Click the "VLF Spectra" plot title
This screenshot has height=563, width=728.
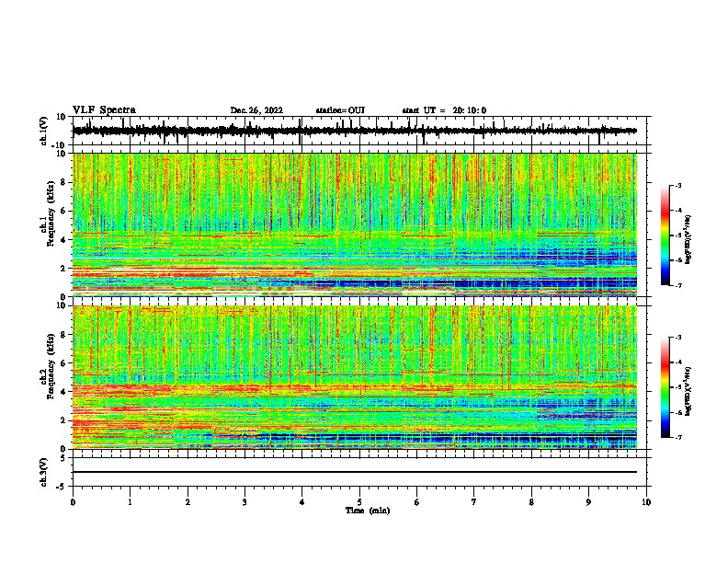(104, 110)
